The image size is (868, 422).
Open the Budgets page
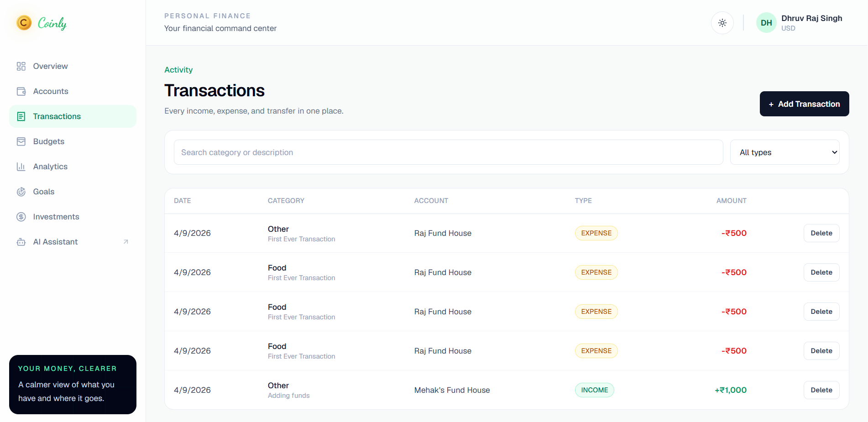pos(73,141)
